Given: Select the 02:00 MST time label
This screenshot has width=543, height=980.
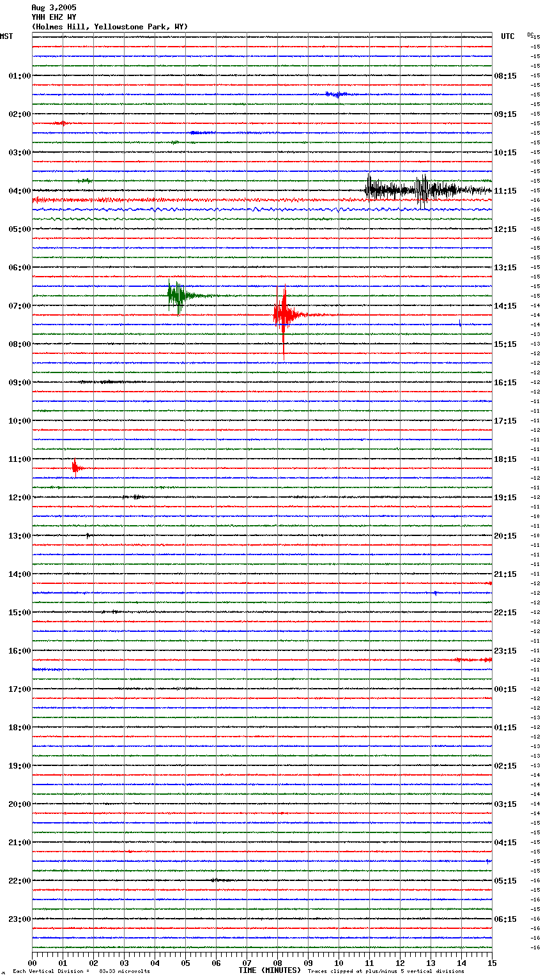Looking at the screenshot, I should point(20,114).
